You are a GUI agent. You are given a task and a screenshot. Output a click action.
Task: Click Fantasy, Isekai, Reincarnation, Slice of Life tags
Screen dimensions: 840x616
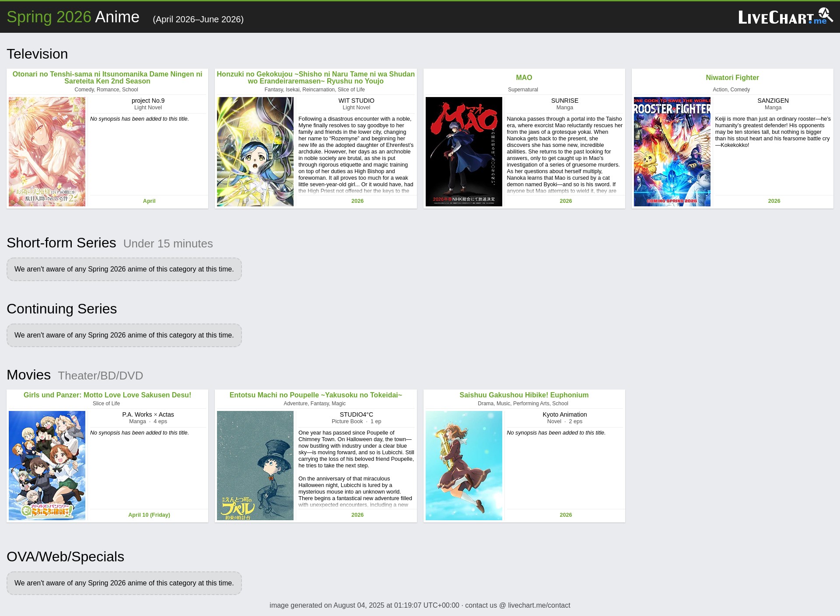coord(315,90)
